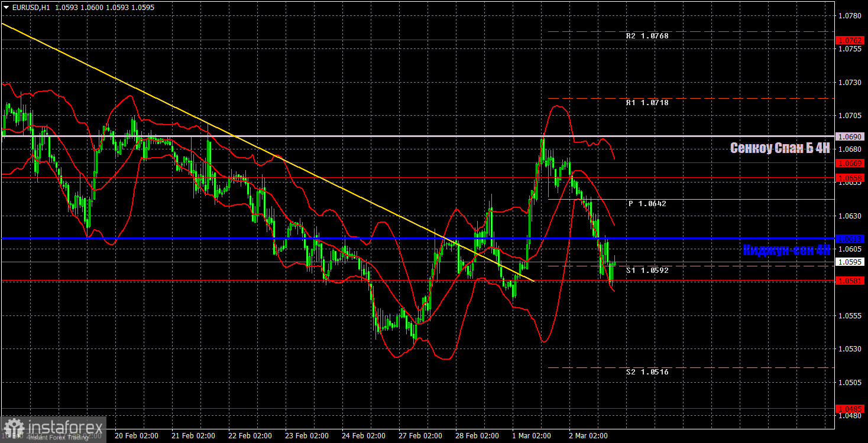This screenshot has width=868, height=443.
Task: Click the current price 1.0595 tag
Action: [x=850, y=262]
